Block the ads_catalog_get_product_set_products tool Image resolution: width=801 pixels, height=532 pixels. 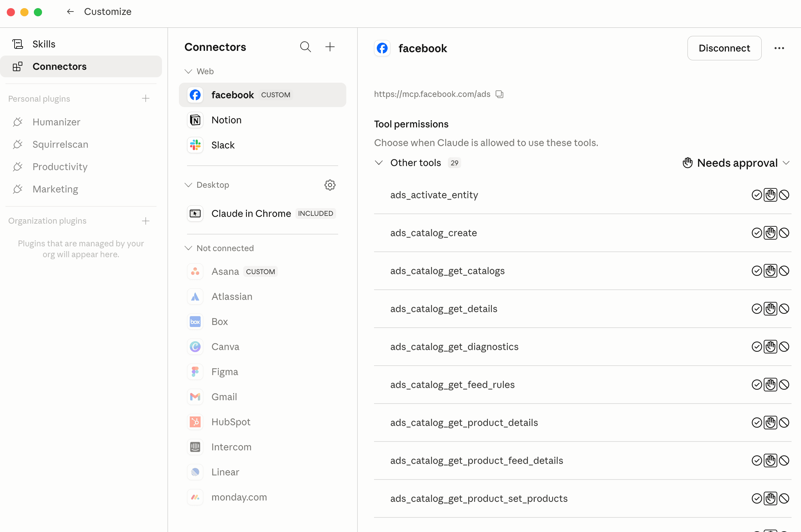coord(784,499)
